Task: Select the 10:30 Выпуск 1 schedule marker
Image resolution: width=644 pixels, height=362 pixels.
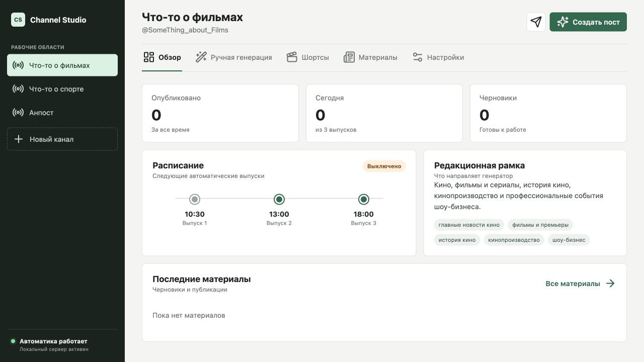Action: [x=195, y=199]
